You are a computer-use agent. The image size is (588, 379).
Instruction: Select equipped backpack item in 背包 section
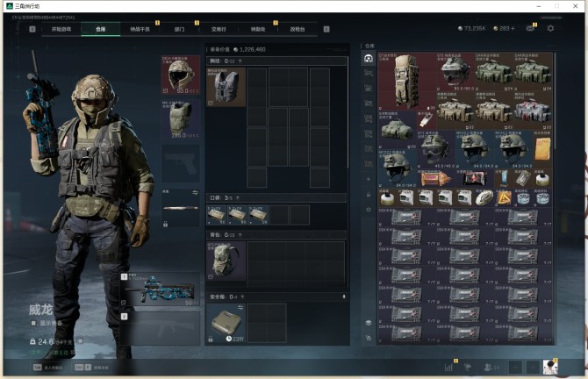pyautogui.click(x=226, y=261)
